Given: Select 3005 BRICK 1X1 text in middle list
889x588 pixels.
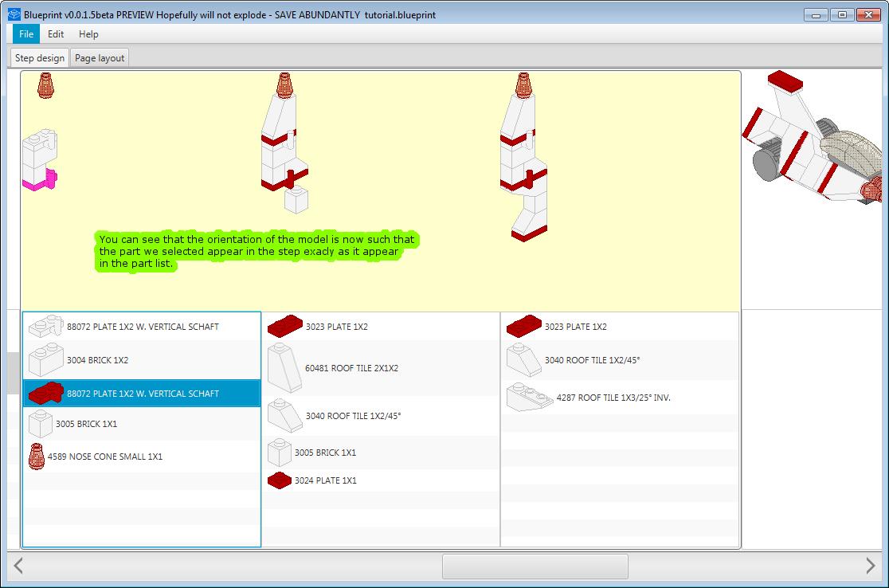Looking at the screenshot, I should tap(326, 453).
